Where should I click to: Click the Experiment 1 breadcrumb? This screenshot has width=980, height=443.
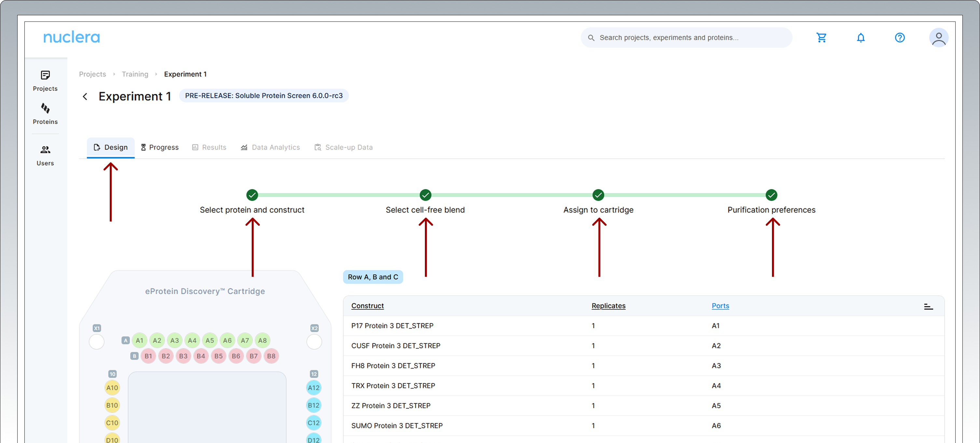(185, 74)
